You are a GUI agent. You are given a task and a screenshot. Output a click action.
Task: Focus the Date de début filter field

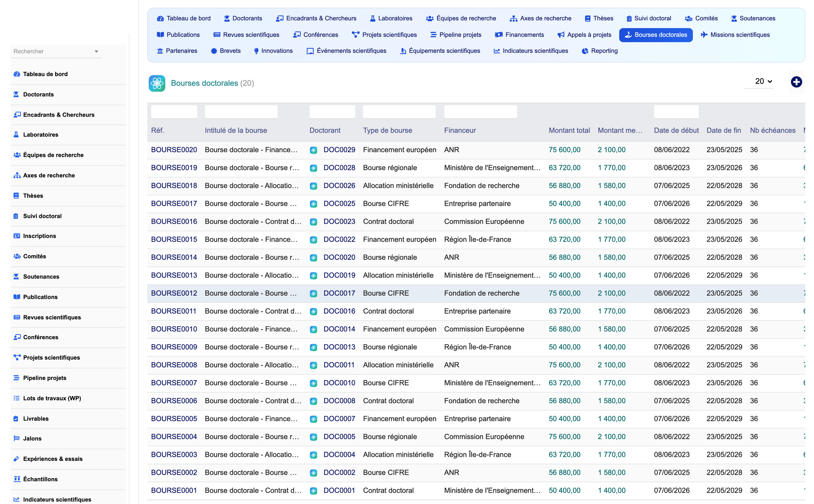click(676, 112)
